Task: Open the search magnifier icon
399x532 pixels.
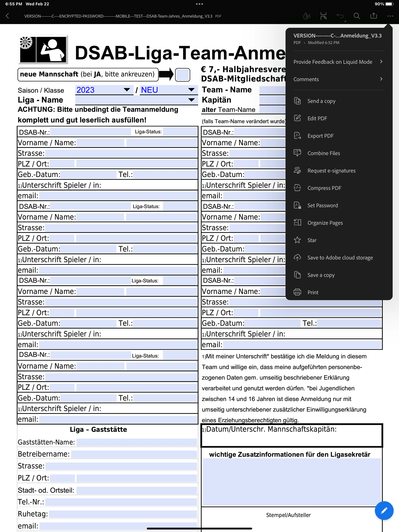Action: tap(357, 16)
